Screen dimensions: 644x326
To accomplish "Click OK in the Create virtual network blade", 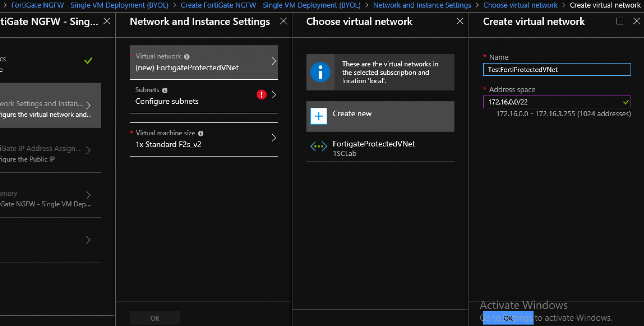I will pyautogui.click(x=508, y=318).
